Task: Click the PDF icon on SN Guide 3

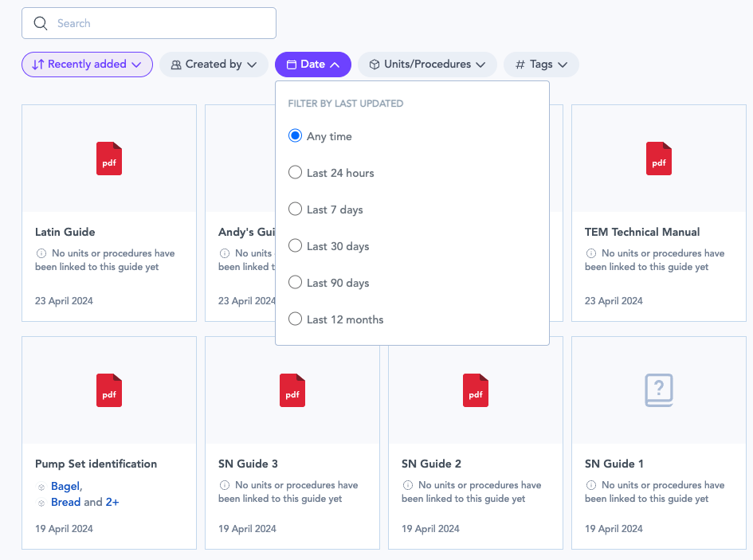Action: coord(292,390)
